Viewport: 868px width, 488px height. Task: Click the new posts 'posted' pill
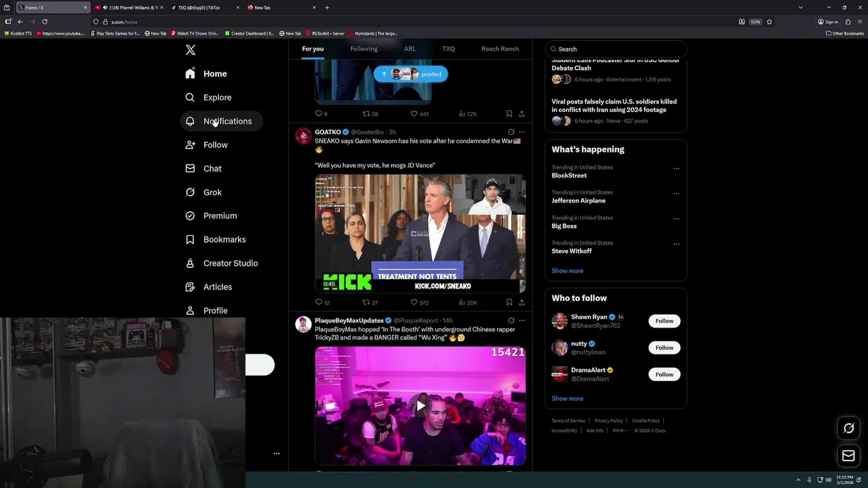tap(411, 75)
